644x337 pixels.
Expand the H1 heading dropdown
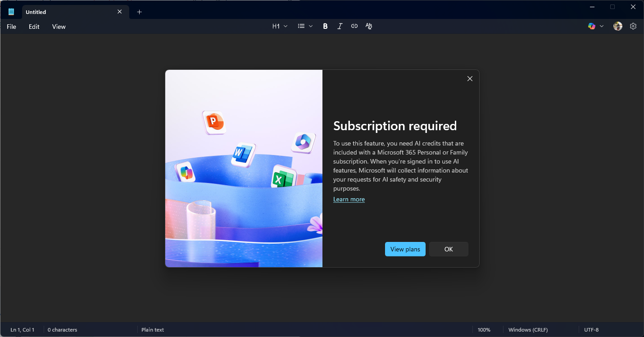[x=280, y=26]
